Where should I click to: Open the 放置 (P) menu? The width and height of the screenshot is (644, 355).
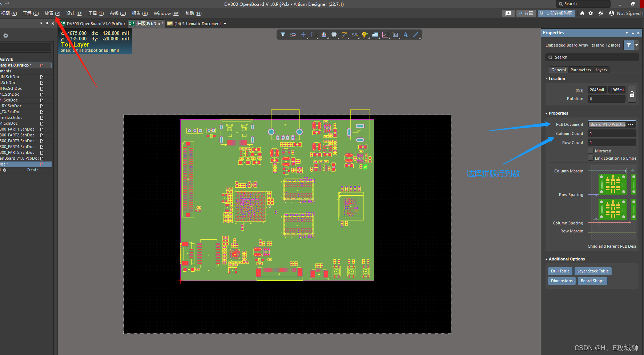click(x=52, y=13)
